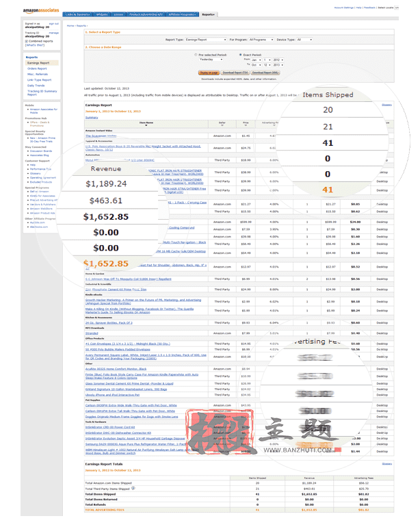Open the Reports tab

pos(209,14)
